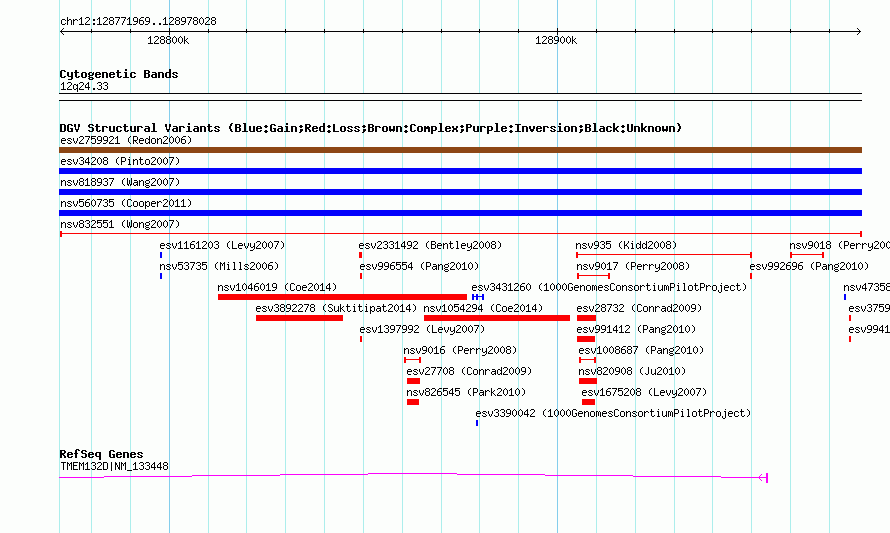Click the Cytogenetic Bands track title
This screenshot has width=890, height=533.
pos(119,74)
